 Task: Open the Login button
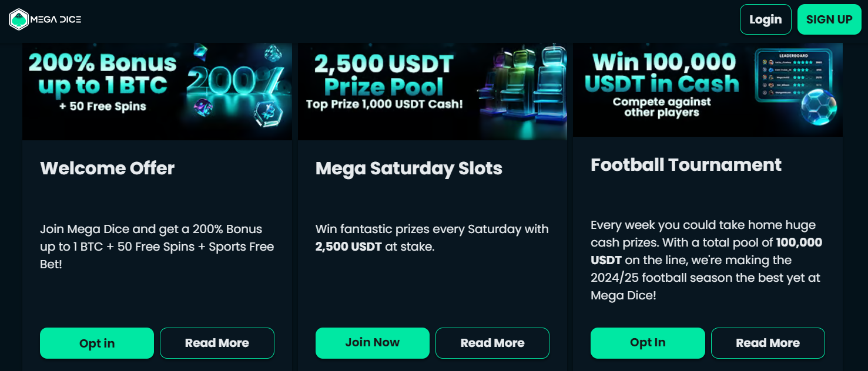coord(765,19)
